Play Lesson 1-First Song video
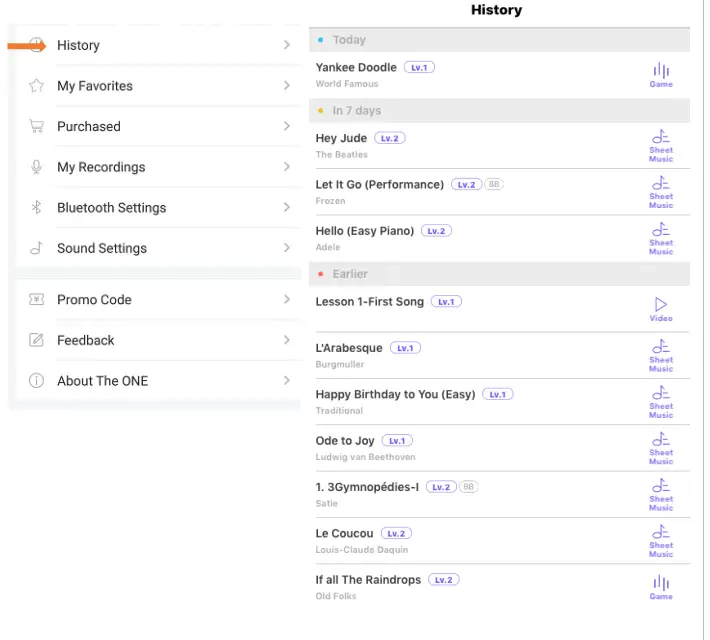This screenshot has width=710, height=640. click(x=661, y=308)
